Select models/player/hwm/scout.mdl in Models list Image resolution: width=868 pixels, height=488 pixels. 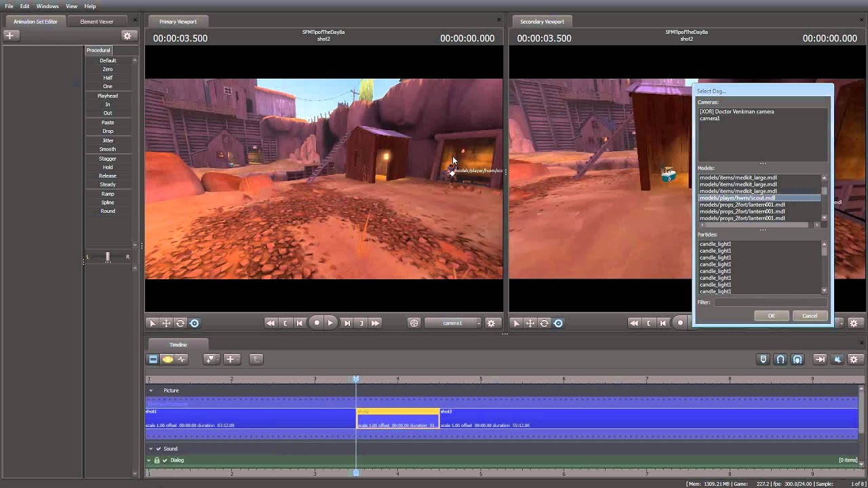tap(759, 198)
